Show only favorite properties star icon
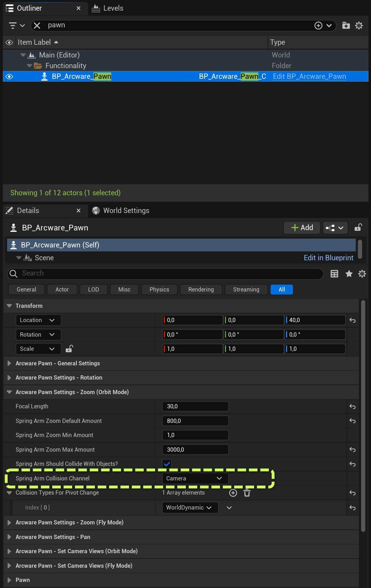The image size is (371, 588). click(349, 273)
